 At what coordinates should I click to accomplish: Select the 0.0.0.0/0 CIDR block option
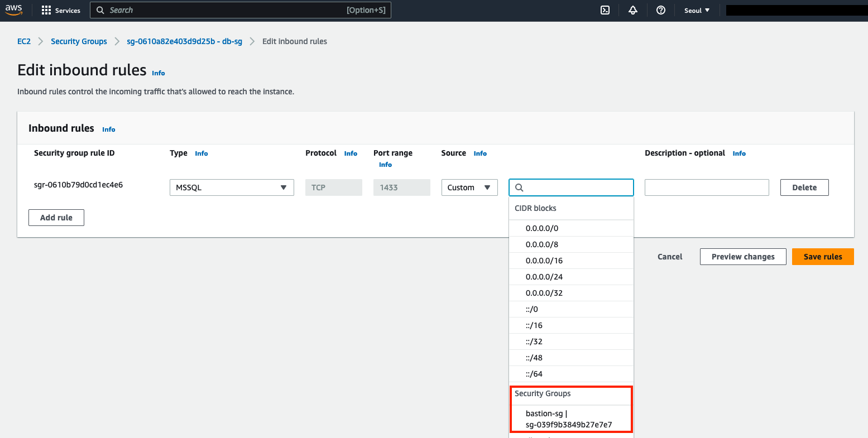point(541,228)
